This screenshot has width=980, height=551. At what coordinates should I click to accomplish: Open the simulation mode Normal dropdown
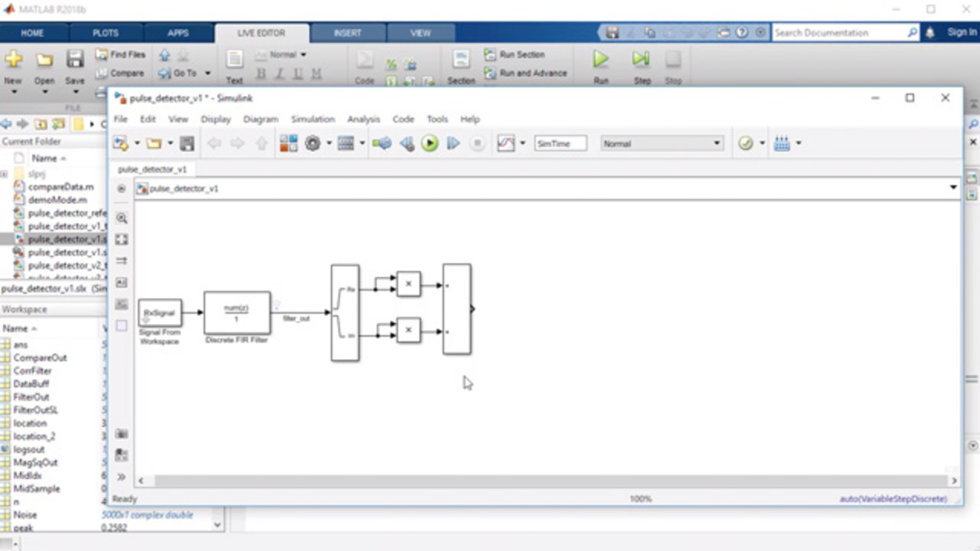point(661,144)
